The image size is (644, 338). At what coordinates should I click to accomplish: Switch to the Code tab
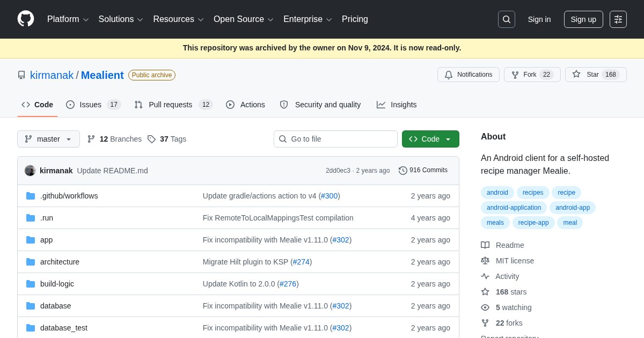pyautogui.click(x=38, y=105)
